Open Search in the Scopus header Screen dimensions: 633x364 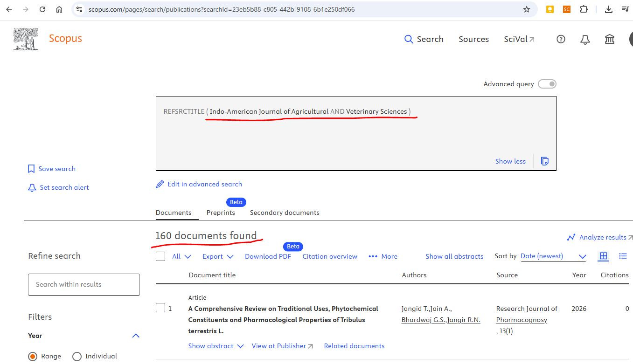(x=424, y=39)
